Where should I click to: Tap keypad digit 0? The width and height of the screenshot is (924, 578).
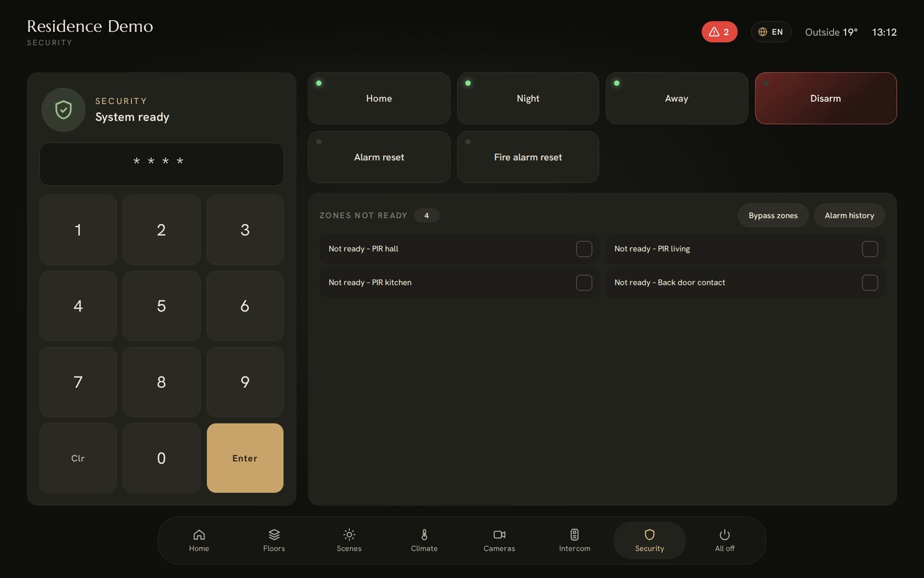tap(161, 458)
